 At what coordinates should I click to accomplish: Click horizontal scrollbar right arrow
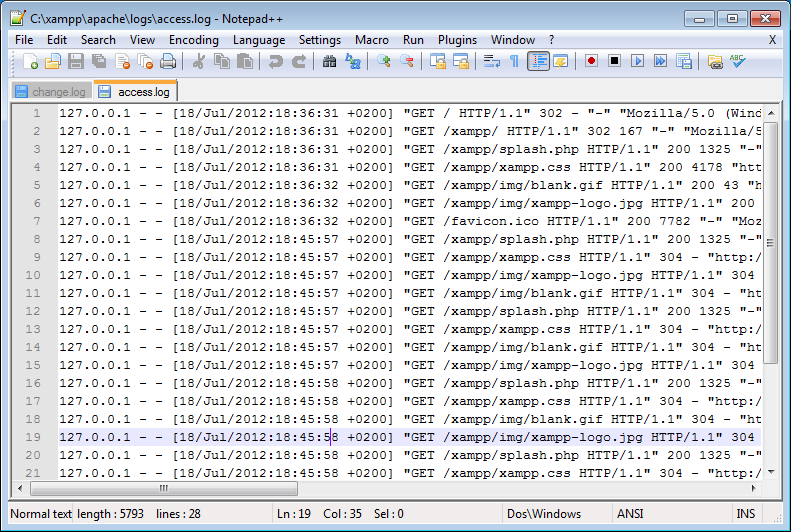[x=754, y=488]
